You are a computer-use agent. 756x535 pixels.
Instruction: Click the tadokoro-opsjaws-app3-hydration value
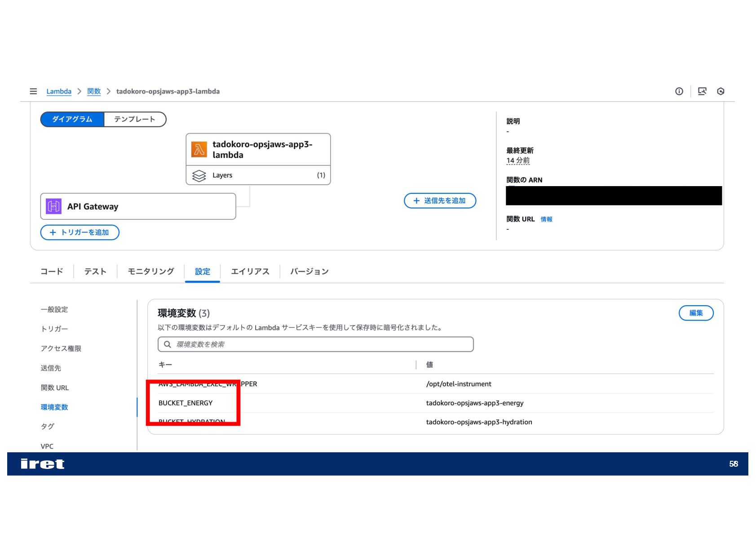[479, 422]
